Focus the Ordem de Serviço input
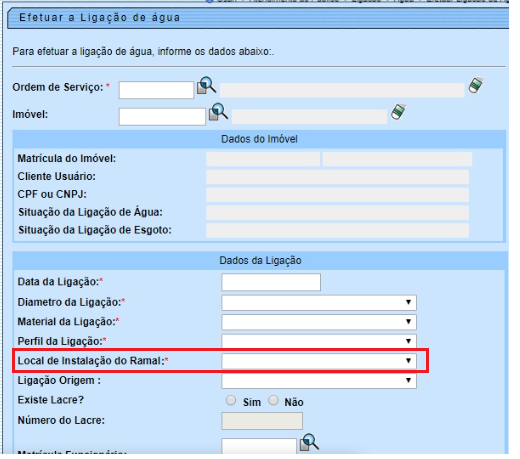The height and width of the screenshot is (459, 520). tap(156, 90)
